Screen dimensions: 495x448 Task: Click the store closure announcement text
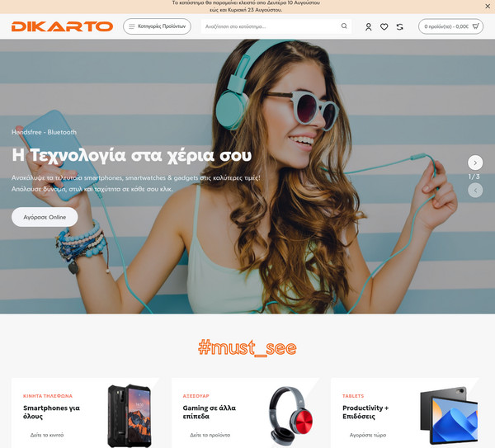[x=246, y=7]
